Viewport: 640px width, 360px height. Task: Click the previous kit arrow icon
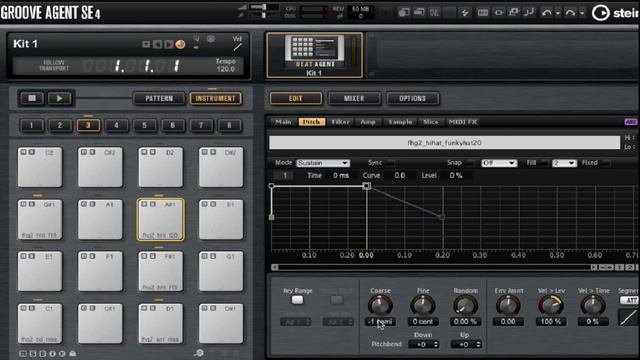click(x=157, y=44)
